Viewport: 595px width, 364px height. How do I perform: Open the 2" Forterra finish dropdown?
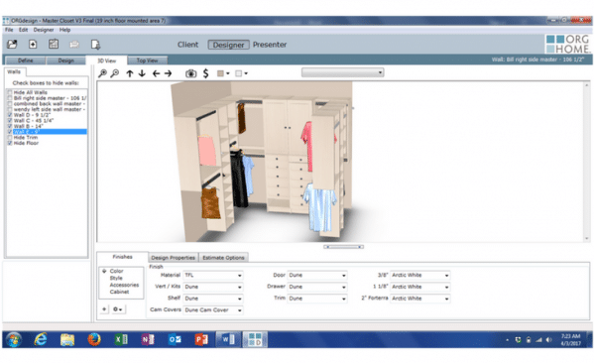pyautogui.click(x=420, y=299)
